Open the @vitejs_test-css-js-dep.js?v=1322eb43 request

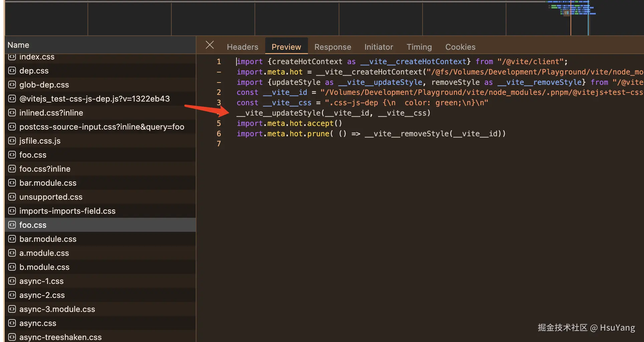(x=100, y=99)
